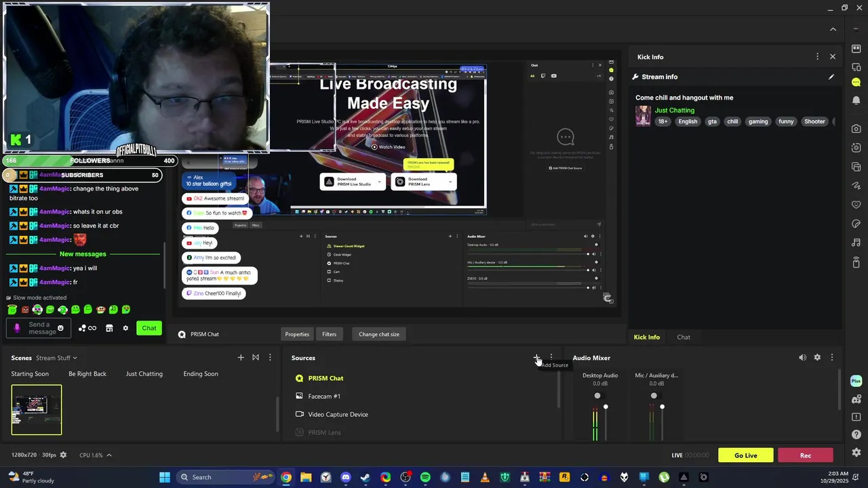Viewport: 868px width, 488px height.
Task: Select the Just Chatting scene
Action: [x=144, y=373]
